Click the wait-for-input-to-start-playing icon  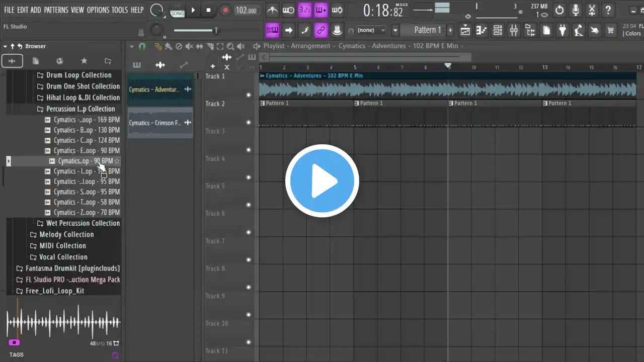click(x=288, y=10)
